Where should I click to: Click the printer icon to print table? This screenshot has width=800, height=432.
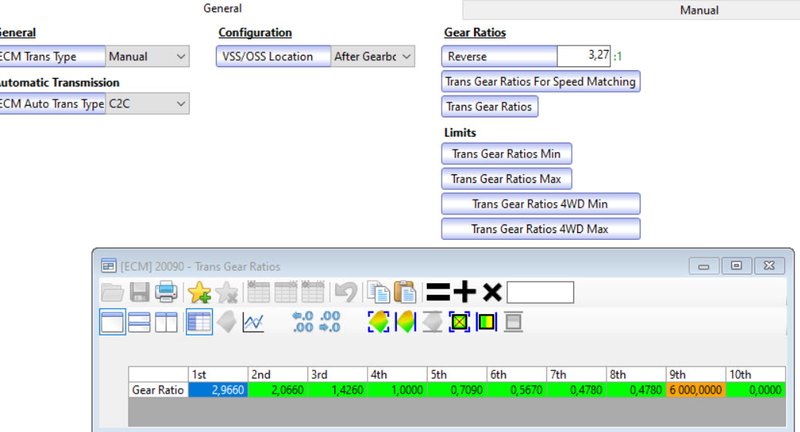click(x=166, y=292)
